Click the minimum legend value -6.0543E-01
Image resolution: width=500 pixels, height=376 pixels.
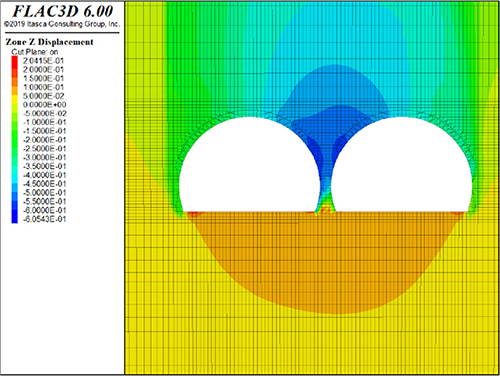(44, 219)
